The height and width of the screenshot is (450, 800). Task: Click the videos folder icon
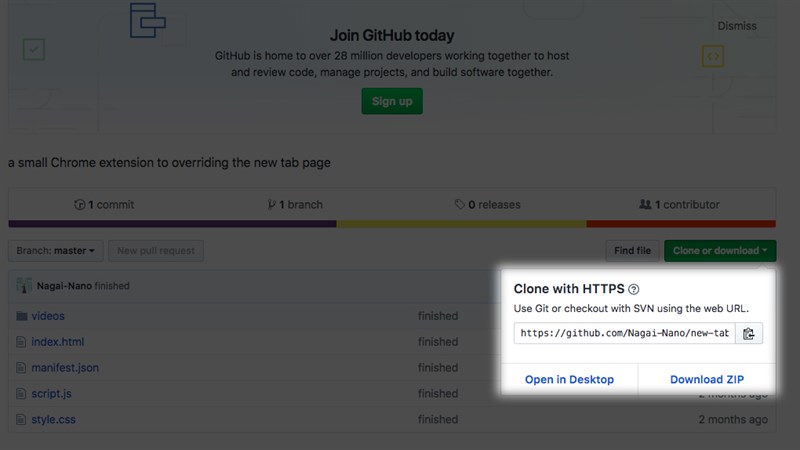coord(22,316)
